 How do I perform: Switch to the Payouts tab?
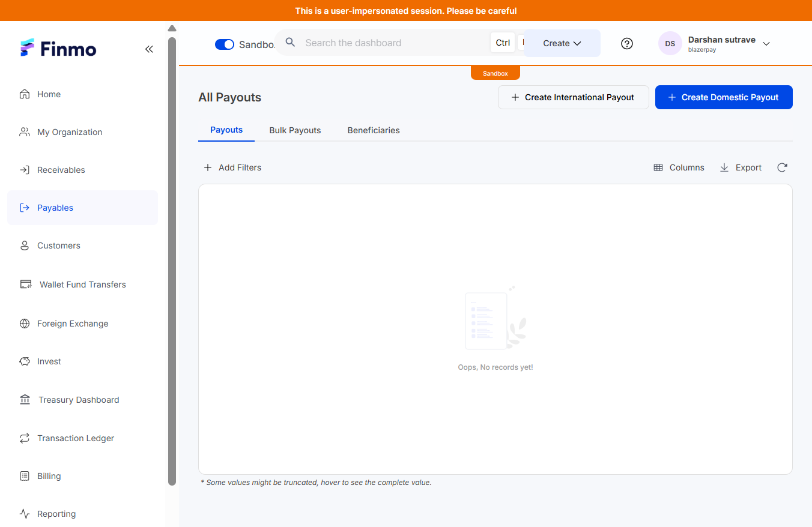click(x=226, y=130)
